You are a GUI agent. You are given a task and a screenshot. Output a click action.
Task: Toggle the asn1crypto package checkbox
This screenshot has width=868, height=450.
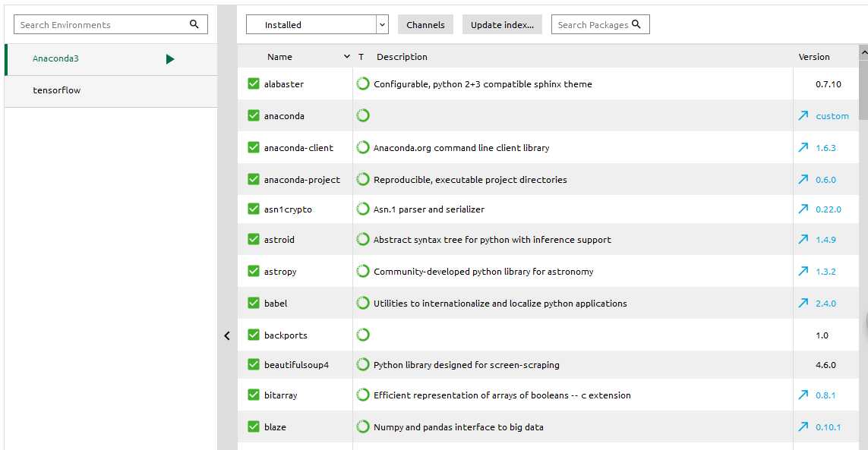coord(254,209)
